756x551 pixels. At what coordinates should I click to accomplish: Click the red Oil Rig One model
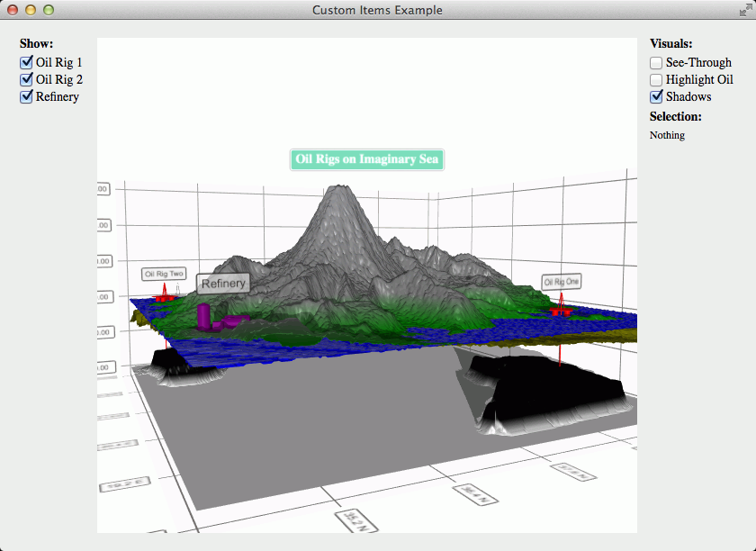[561, 310]
